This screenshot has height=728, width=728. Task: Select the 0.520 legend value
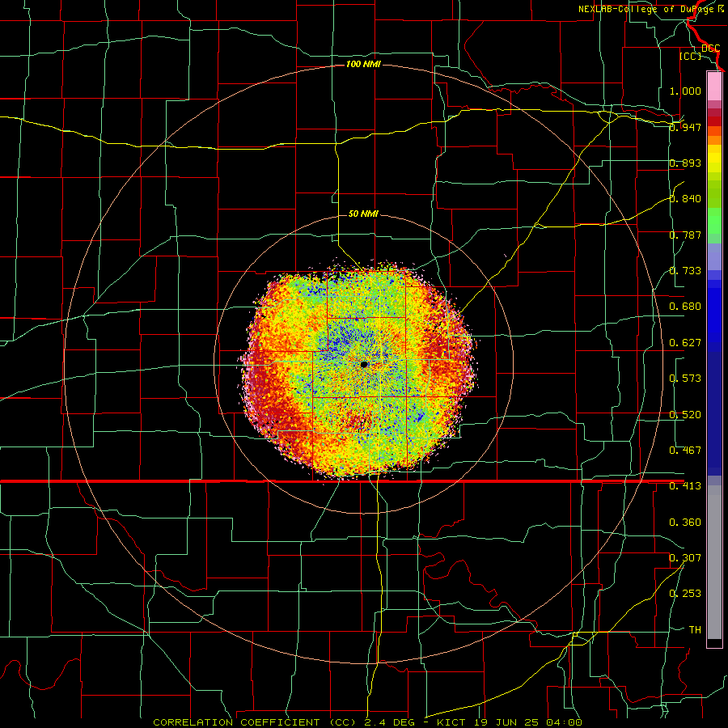[685, 415]
